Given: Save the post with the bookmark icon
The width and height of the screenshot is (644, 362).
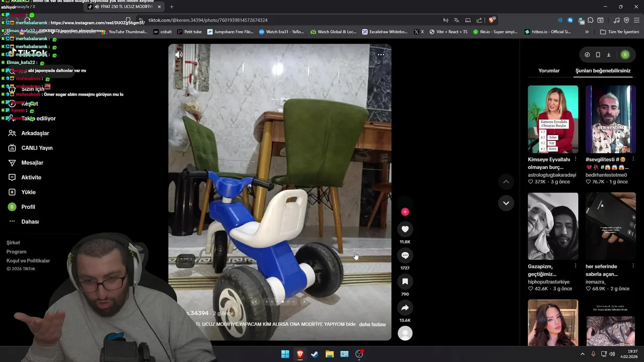Looking at the screenshot, I should (x=405, y=282).
